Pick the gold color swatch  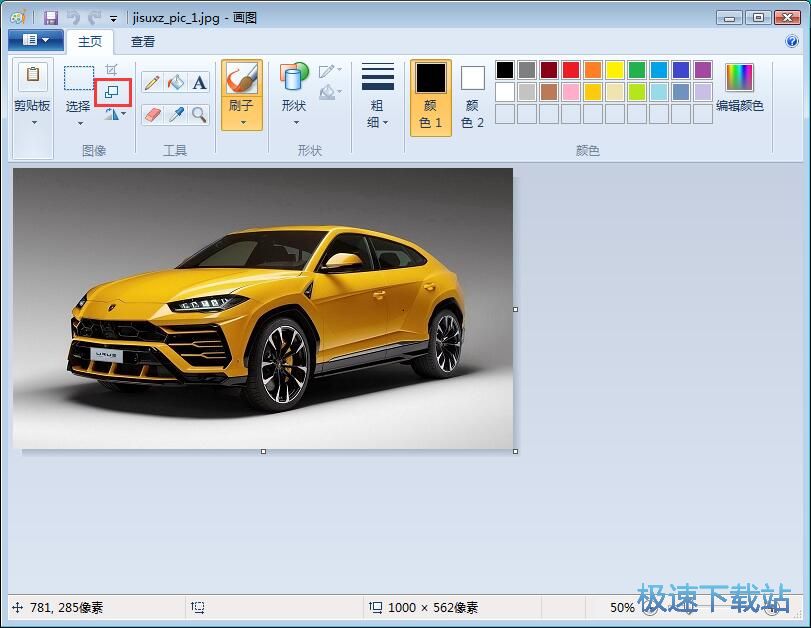tap(593, 92)
